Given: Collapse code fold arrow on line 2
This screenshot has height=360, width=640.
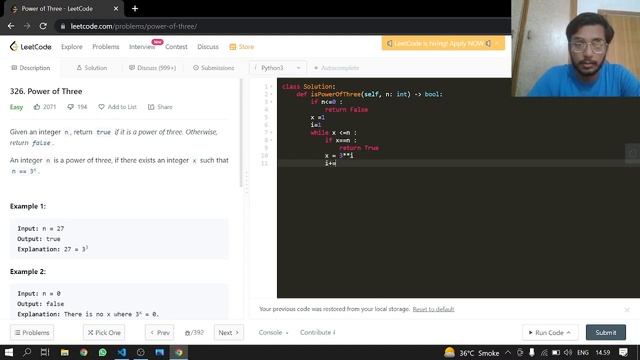Looking at the screenshot, I should pos(271,94).
